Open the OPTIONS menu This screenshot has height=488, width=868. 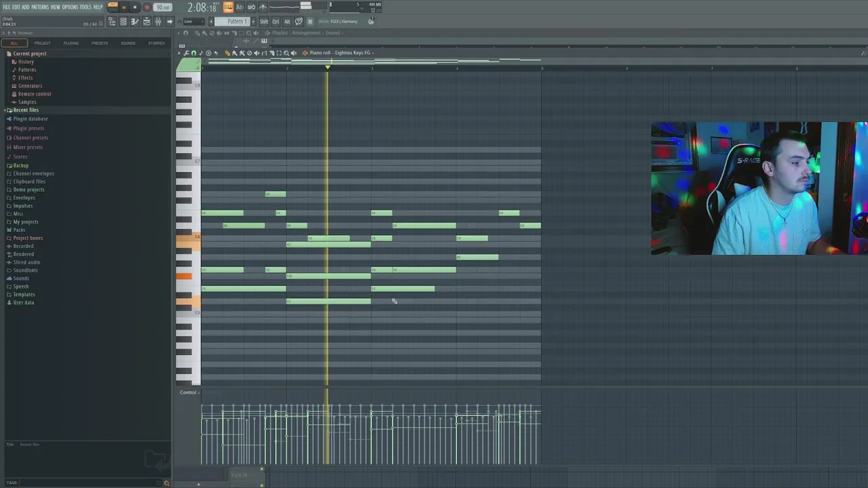pos(70,7)
